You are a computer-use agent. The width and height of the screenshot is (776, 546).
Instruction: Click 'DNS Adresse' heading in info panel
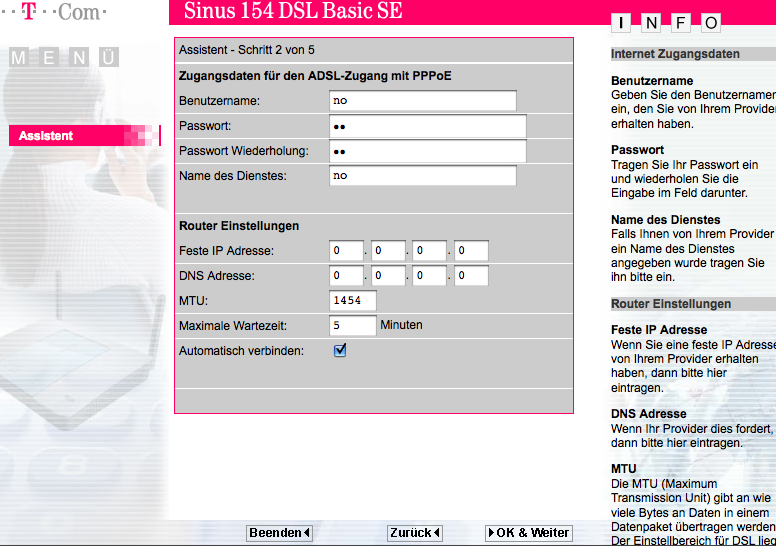[x=648, y=414]
